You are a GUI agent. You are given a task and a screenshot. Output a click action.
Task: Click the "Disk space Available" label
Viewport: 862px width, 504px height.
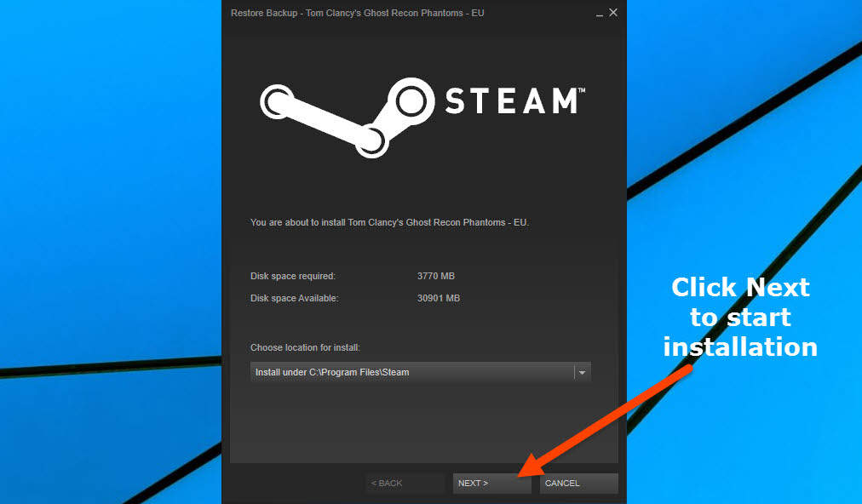pos(294,298)
